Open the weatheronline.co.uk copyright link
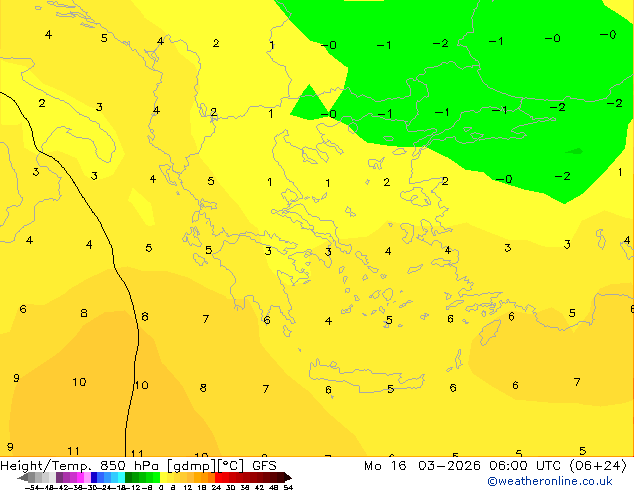 click(x=550, y=481)
